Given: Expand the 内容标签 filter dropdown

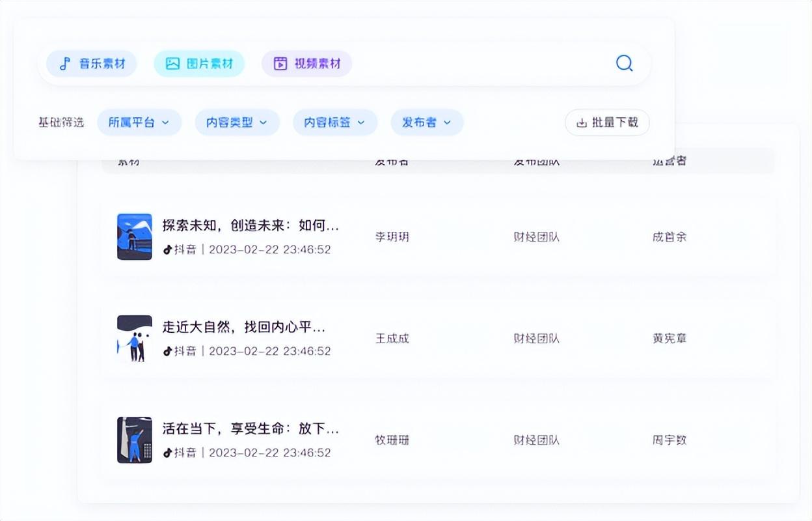Looking at the screenshot, I should coord(335,122).
